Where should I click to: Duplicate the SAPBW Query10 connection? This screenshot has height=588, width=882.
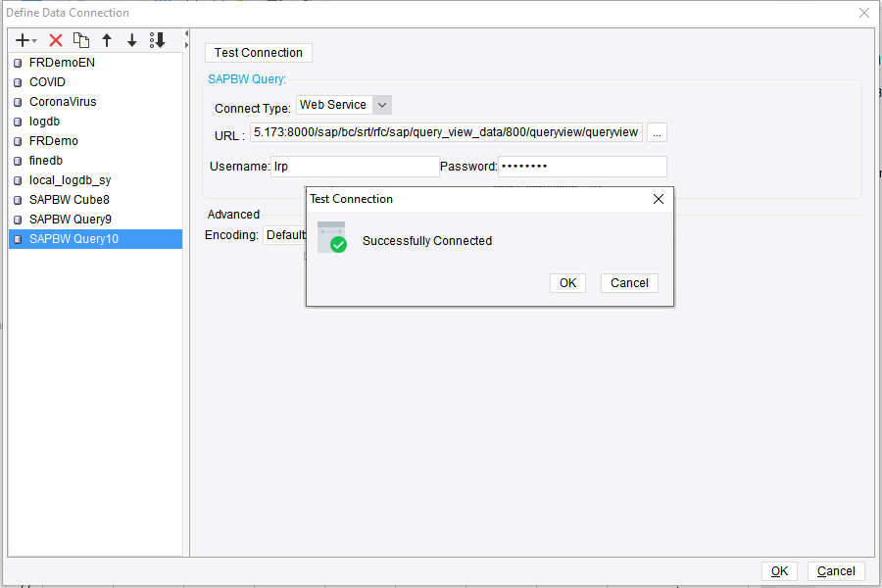coord(81,40)
